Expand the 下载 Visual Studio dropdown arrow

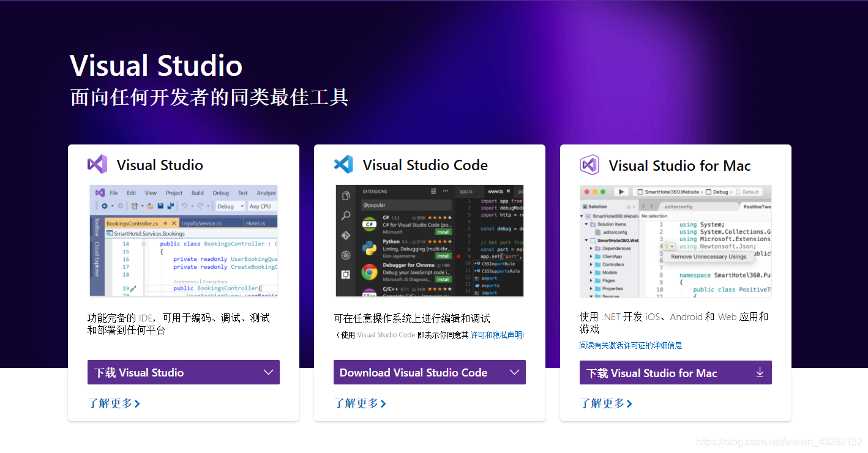coord(269,372)
